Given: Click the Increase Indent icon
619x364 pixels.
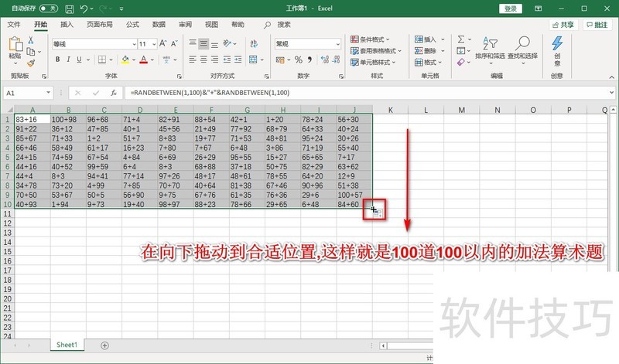Looking at the screenshot, I should point(238,60).
